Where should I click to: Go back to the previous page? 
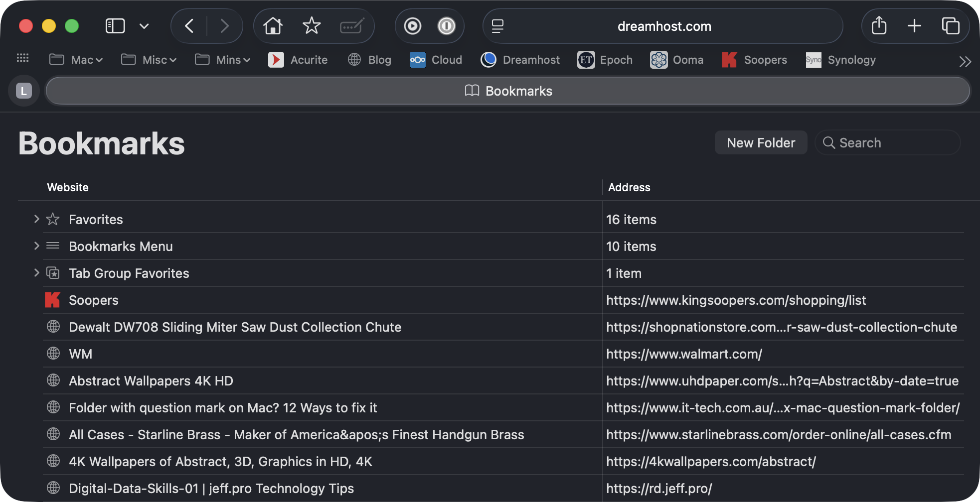tap(189, 26)
